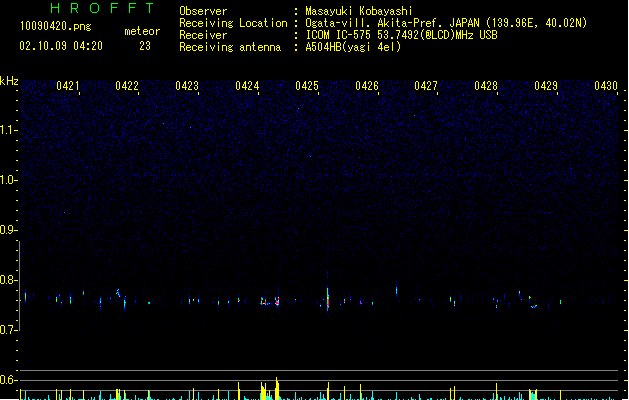
Task: Click the A504HB(yagi 4el) antenna text
Action: [x=353, y=47]
